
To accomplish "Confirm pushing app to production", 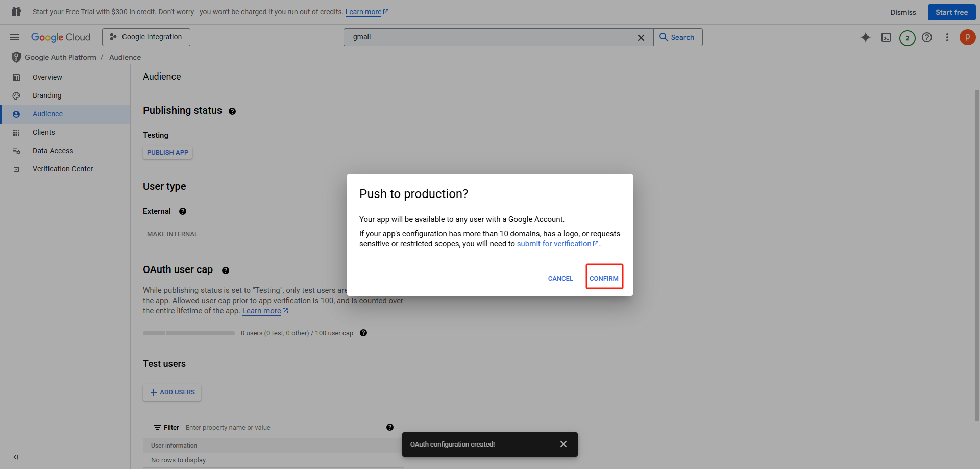I will click(x=604, y=278).
